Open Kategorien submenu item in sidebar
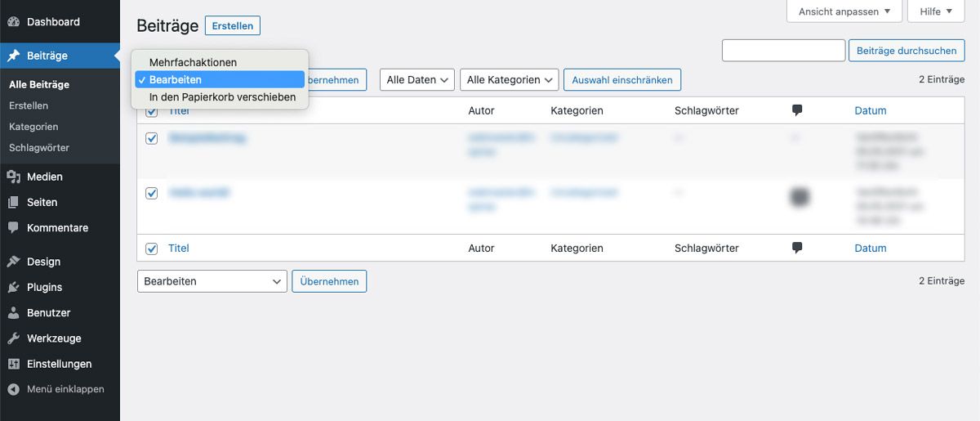Viewport: 980px width, 421px height. tap(33, 127)
